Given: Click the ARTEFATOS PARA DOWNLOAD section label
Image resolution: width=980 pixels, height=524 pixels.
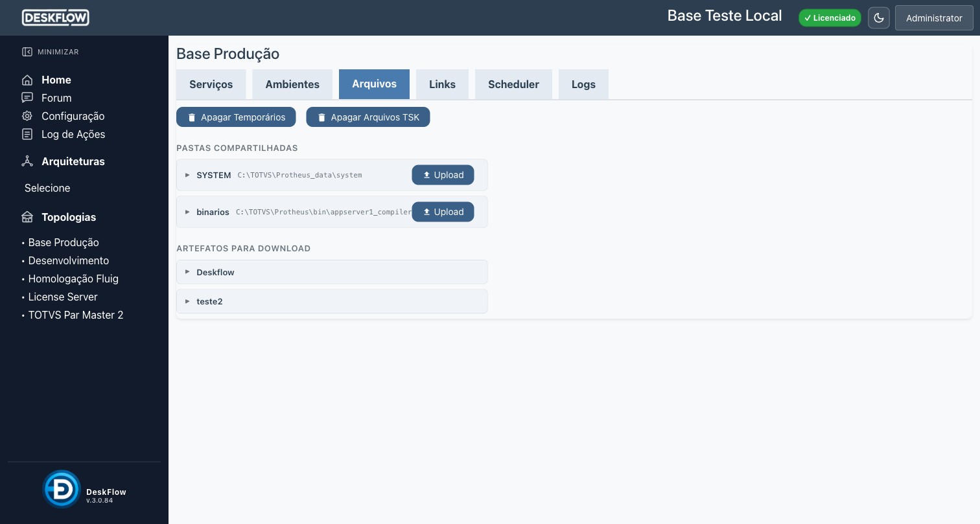Looking at the screenshot, I should click(x=244, y=249).
